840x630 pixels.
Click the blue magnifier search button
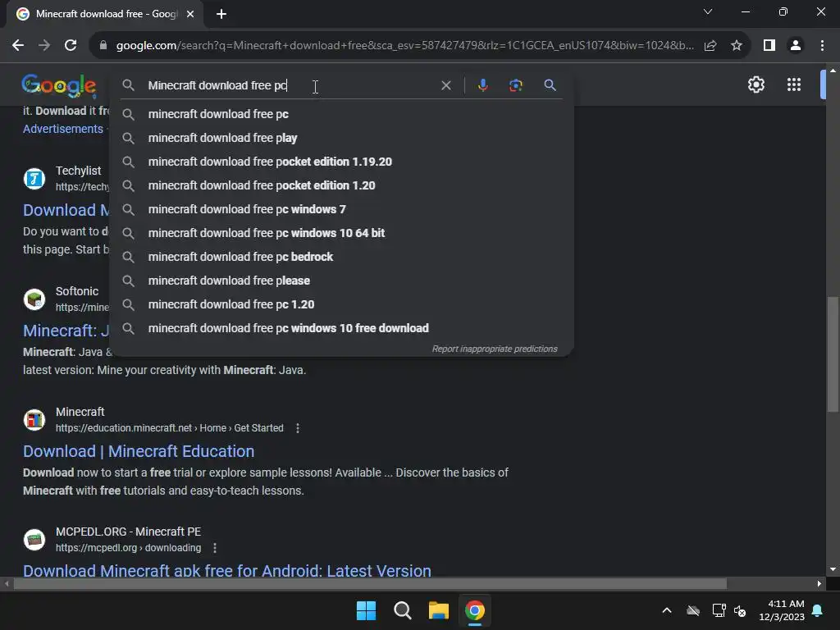click(x=550, y=85)
